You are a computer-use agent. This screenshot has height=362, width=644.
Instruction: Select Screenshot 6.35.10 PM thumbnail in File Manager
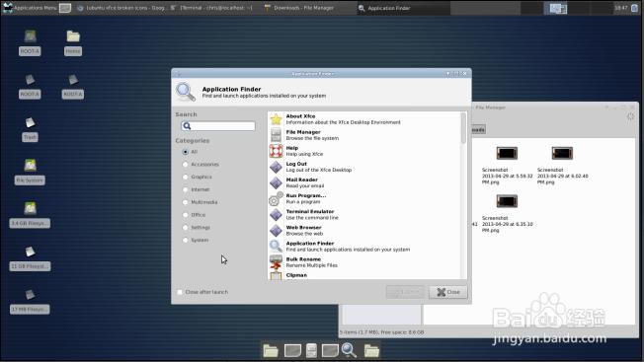click(x=507, y=201)
